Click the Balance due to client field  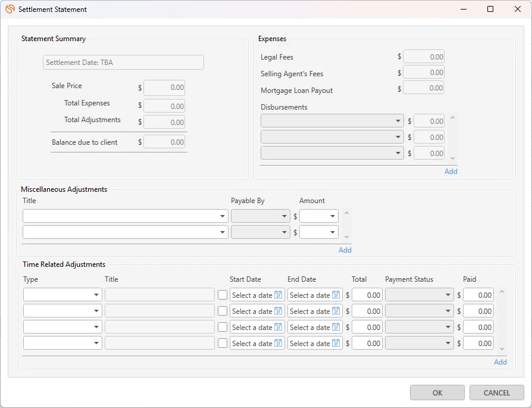tap(164, 142)
